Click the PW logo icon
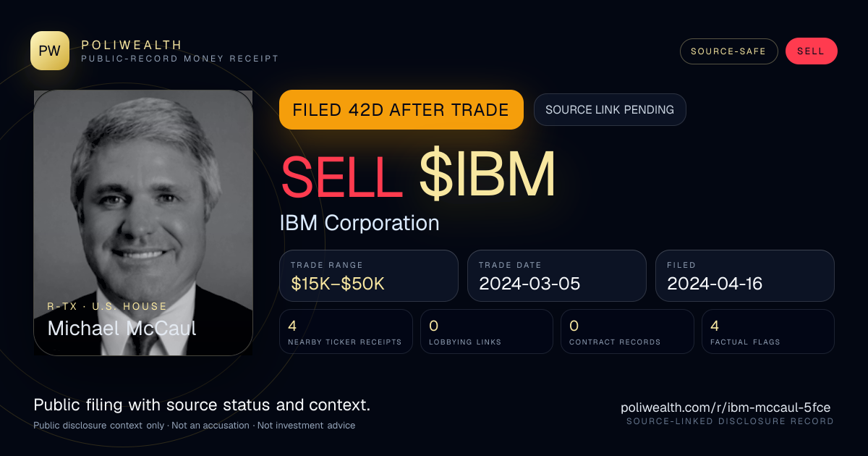Viewport: 868px width, 456px height. tap(50, 51)
